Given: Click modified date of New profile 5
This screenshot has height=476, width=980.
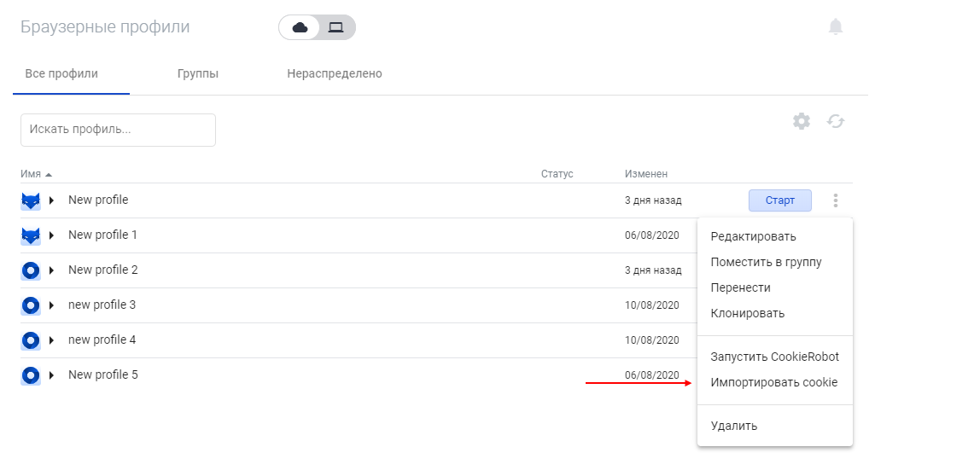Looking at the screenshot, I should click(x=652, y=375).
